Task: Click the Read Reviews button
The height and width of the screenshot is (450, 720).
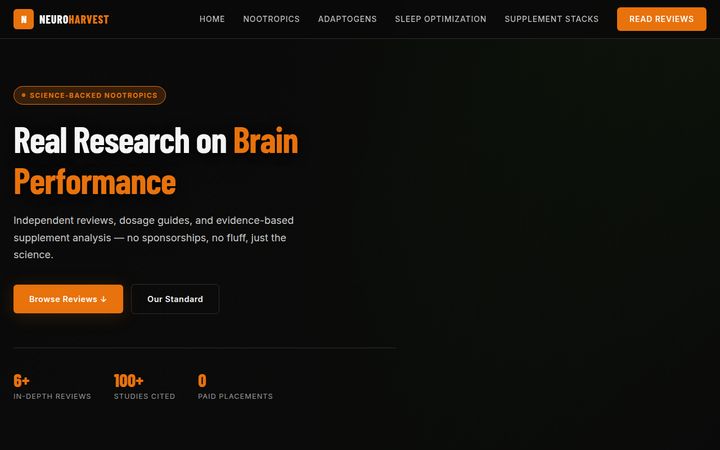Action: (x=661, y=19)
